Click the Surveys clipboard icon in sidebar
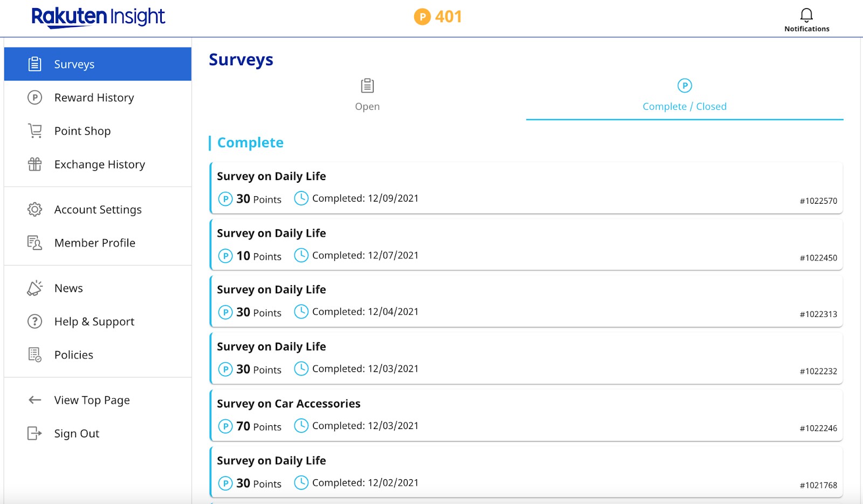This screenshot has width=863, height=504. point(35,64)
